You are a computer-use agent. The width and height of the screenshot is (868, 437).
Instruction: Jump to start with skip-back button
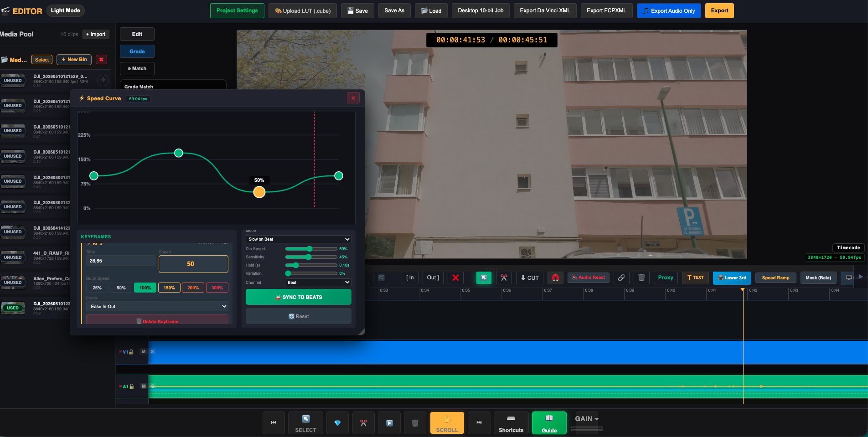(x=274, y=423)
